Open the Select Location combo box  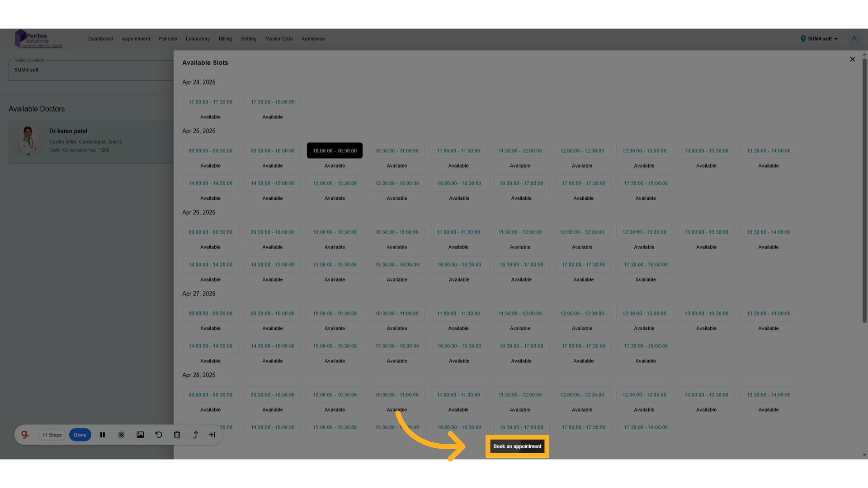click(90, 70)
